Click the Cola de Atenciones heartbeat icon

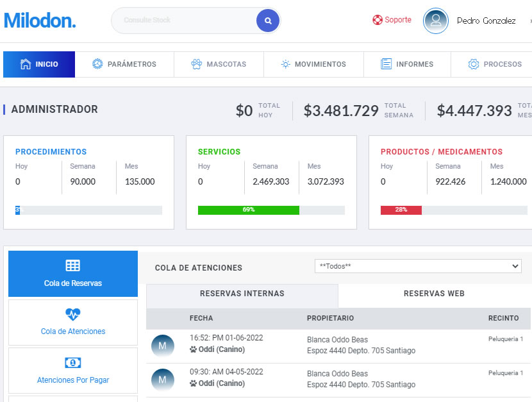coord(73,314)
